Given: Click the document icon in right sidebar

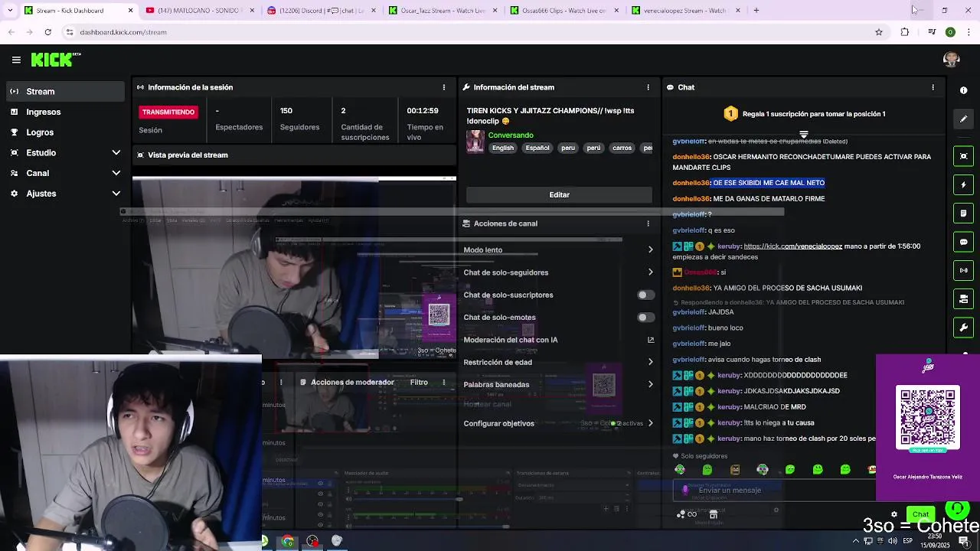Looking at the screenshot, I should tap(963, 214).
